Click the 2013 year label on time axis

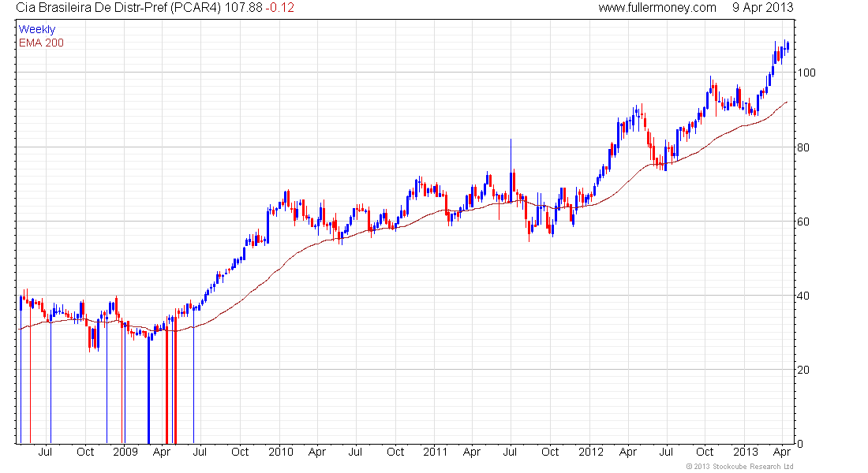[x=745, y=452]
